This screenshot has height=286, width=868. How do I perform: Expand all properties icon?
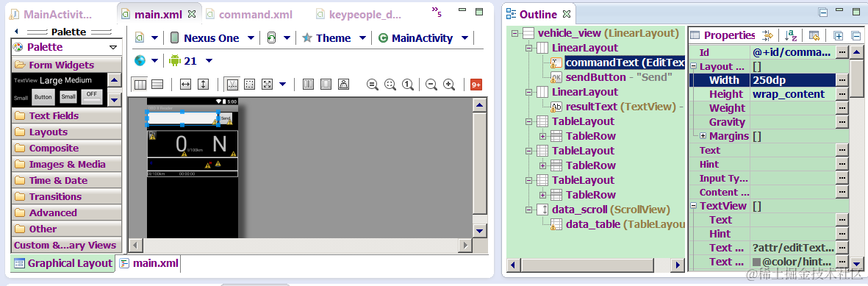click(838, 35)
